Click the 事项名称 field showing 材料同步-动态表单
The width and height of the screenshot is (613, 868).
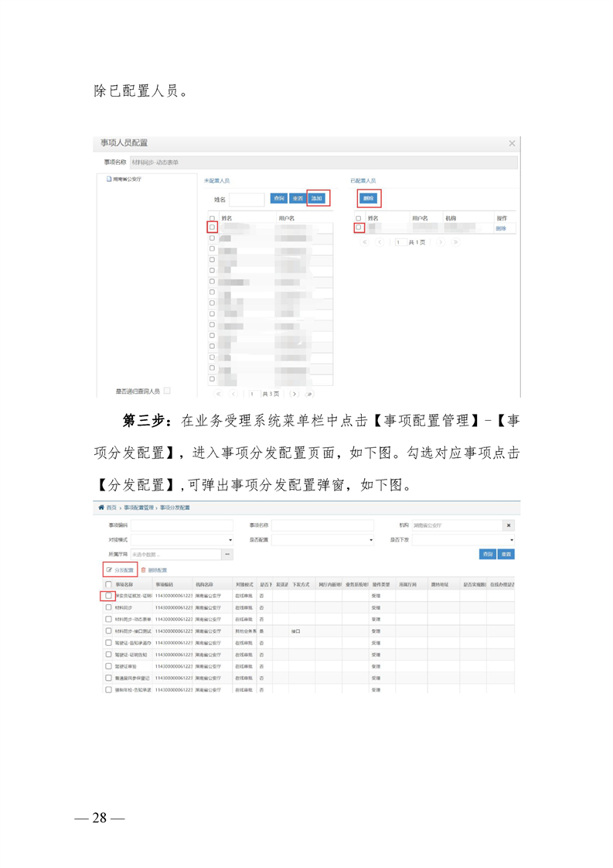click(x=324, y=162)
